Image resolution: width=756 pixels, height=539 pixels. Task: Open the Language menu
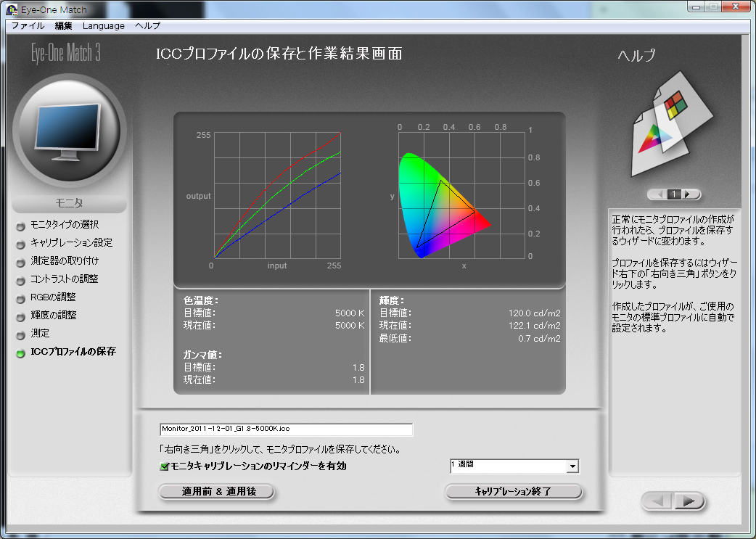click(103, 26)
